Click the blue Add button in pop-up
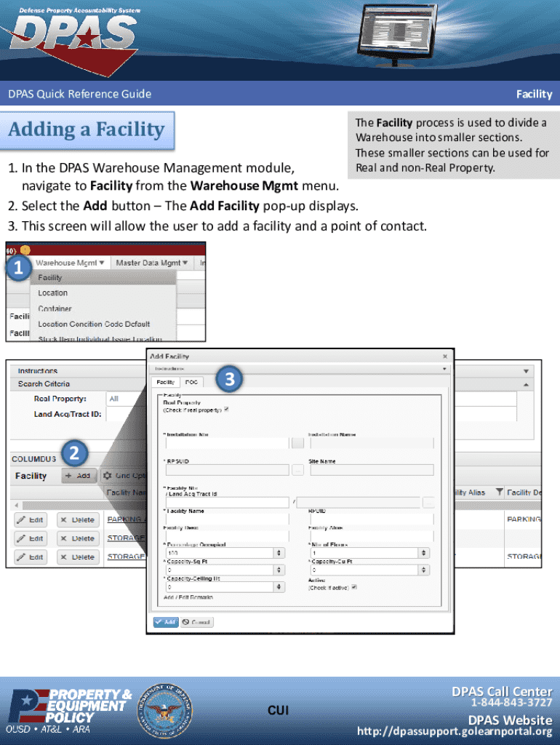Image resolution: width=560 pixels, height=745 pixels. point(165,622)
